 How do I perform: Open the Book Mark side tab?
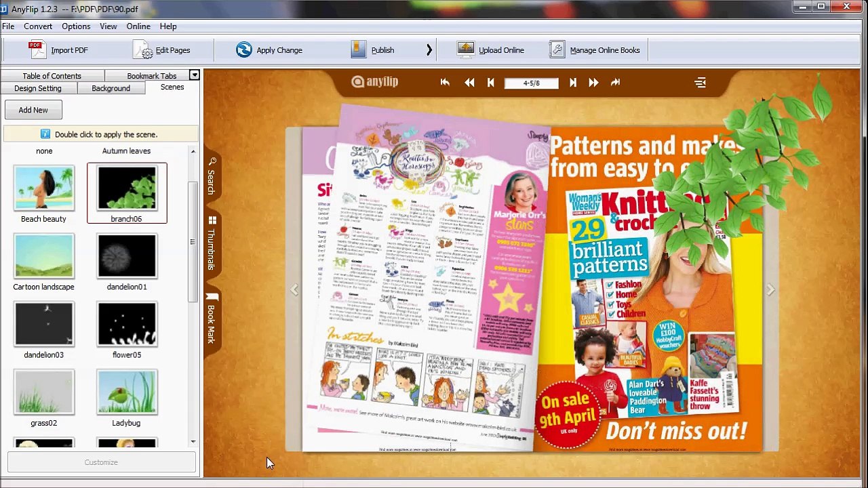[212, 318]
